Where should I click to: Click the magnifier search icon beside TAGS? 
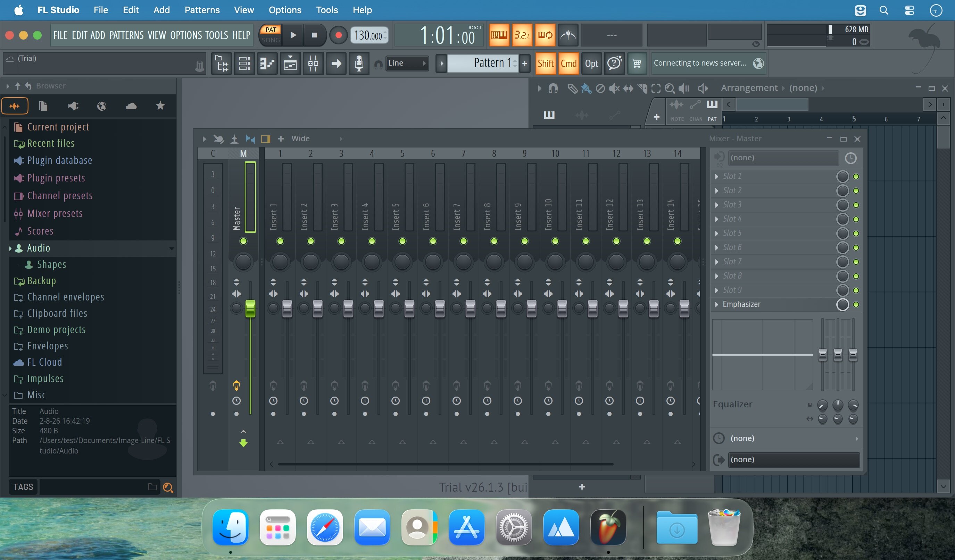point(168,487)
